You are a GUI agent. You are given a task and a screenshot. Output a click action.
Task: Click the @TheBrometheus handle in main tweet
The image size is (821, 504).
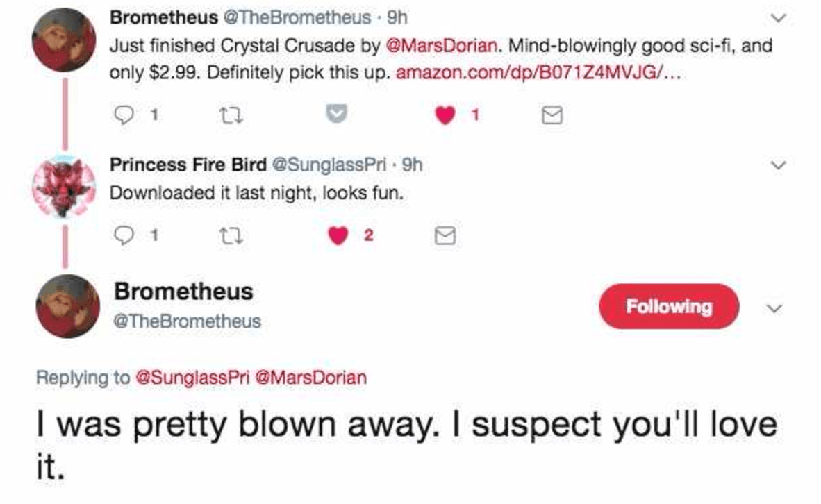188,321
